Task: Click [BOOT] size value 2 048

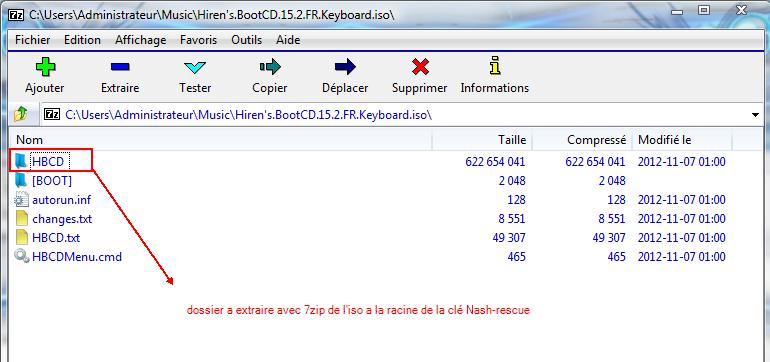Action: pyautogui.click(x=512, y=181)
